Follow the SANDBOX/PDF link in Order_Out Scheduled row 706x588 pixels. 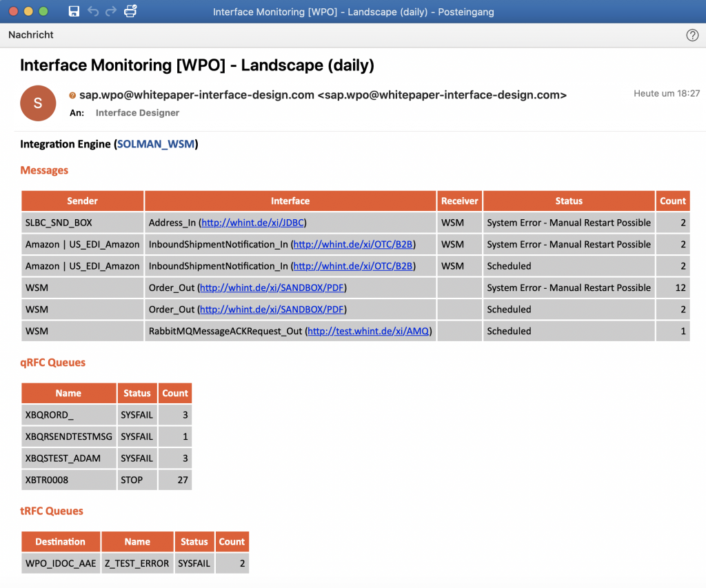click(x=272, y=310)
